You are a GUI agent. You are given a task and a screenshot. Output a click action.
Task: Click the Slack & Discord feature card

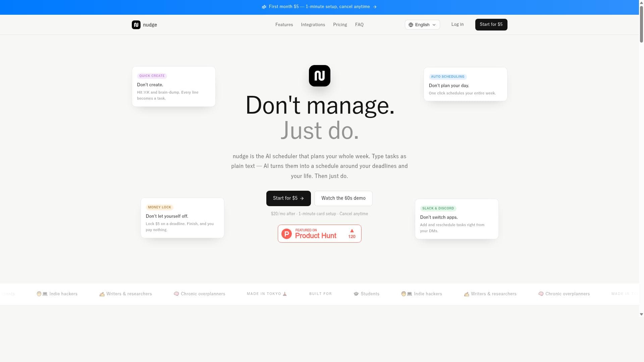[457, 219]
